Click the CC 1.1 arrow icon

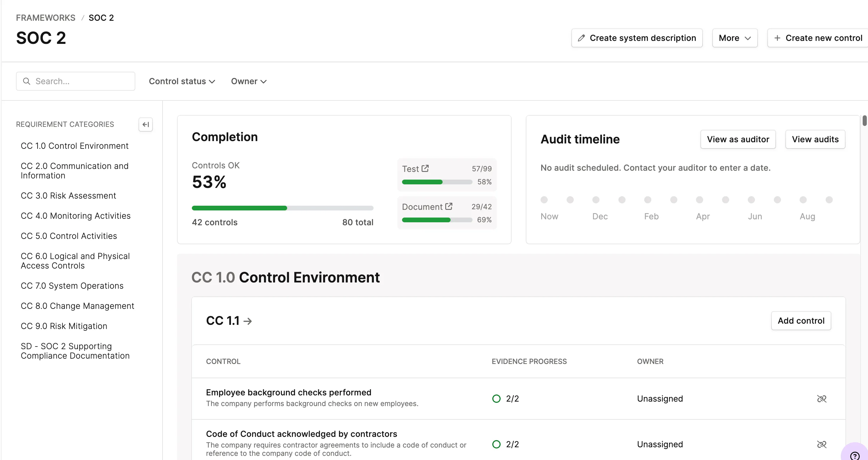[248, 321]
